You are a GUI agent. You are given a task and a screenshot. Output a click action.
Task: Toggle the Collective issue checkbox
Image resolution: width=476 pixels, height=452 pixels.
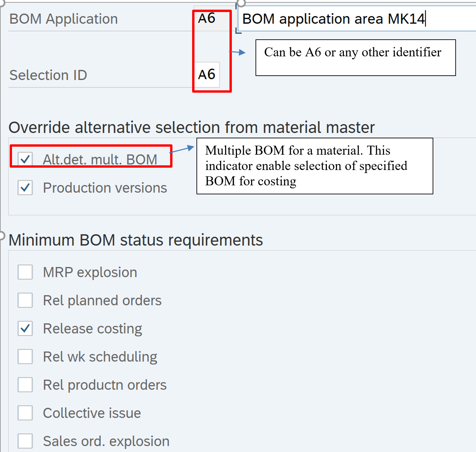pos(25,413)
